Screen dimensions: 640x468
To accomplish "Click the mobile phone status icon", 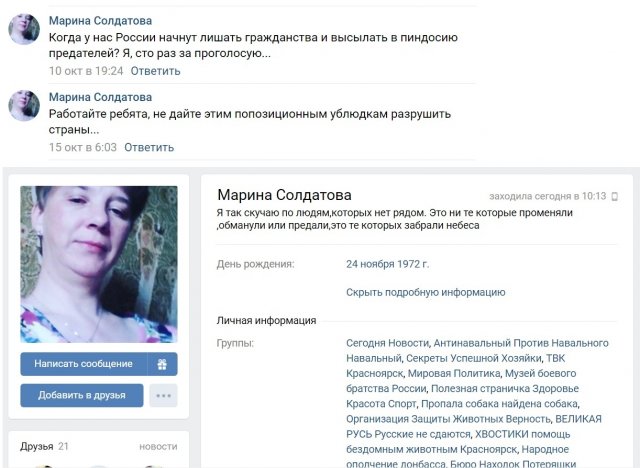I will pos(615,197).
